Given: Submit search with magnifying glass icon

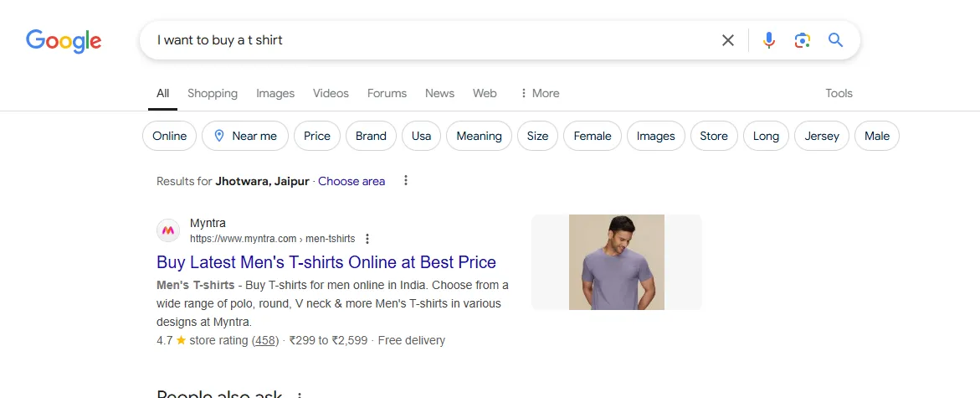Looking at the screenshot, I should click(x=835, y=41).
